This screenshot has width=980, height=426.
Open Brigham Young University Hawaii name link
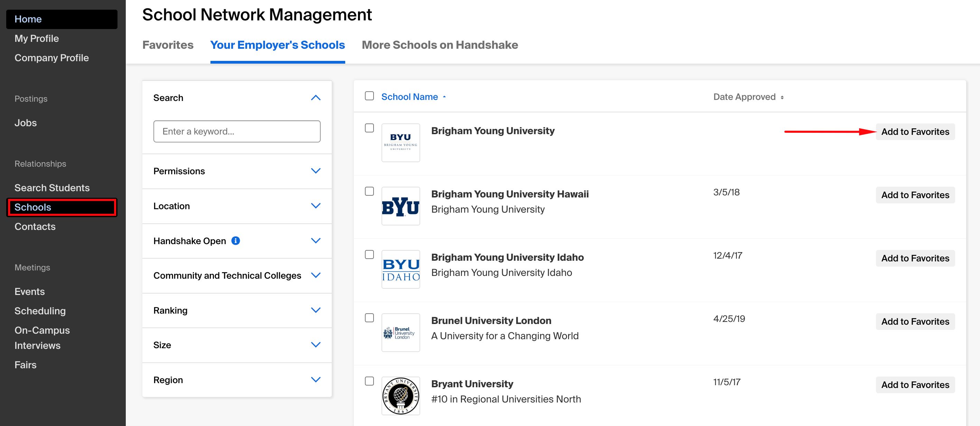click(x=510, y=194)
